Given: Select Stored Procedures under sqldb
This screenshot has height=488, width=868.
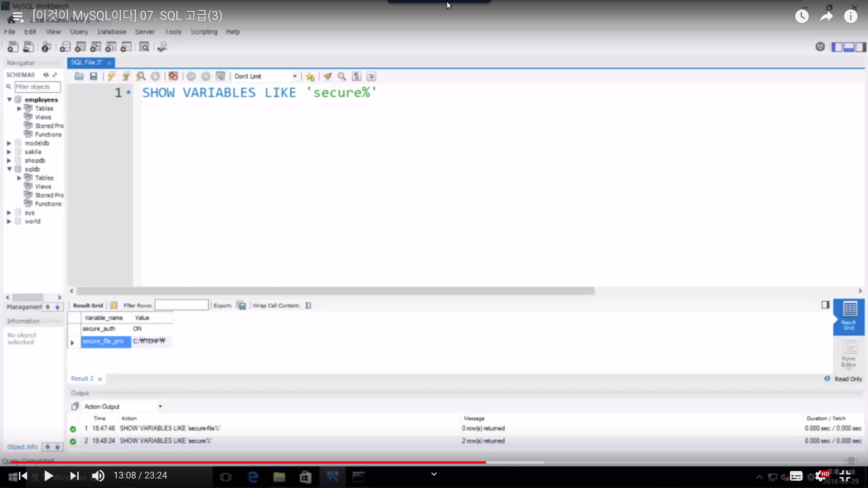Looking at the screenshot, I should (x=44, y=195).
